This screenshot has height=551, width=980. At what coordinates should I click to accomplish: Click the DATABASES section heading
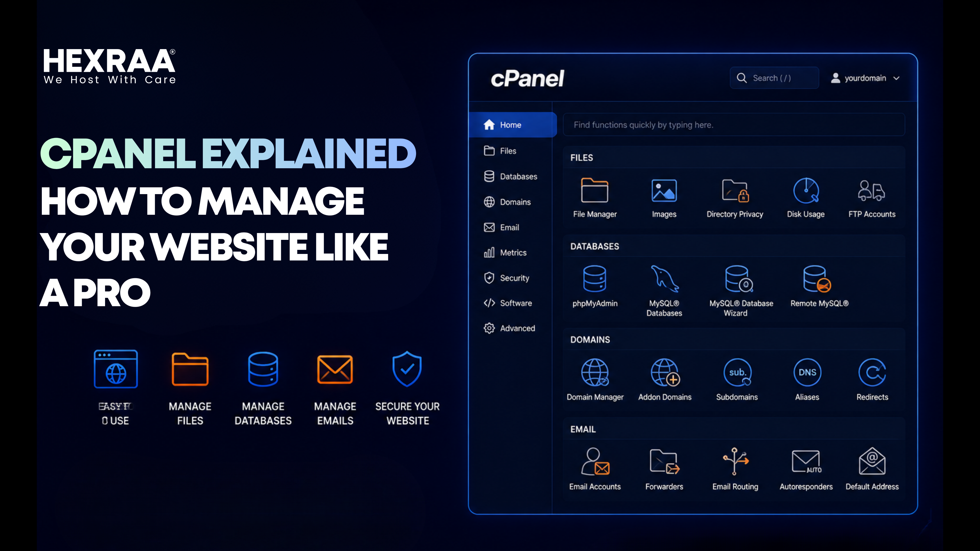tap(595, 246)
